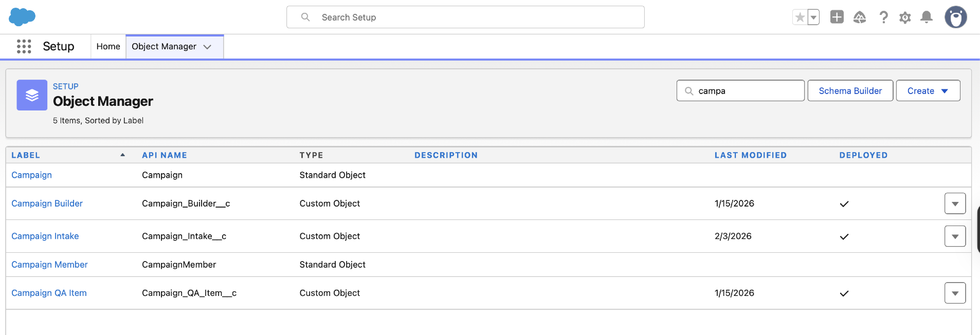Open the setup gear menu

[x=905, y=17]
